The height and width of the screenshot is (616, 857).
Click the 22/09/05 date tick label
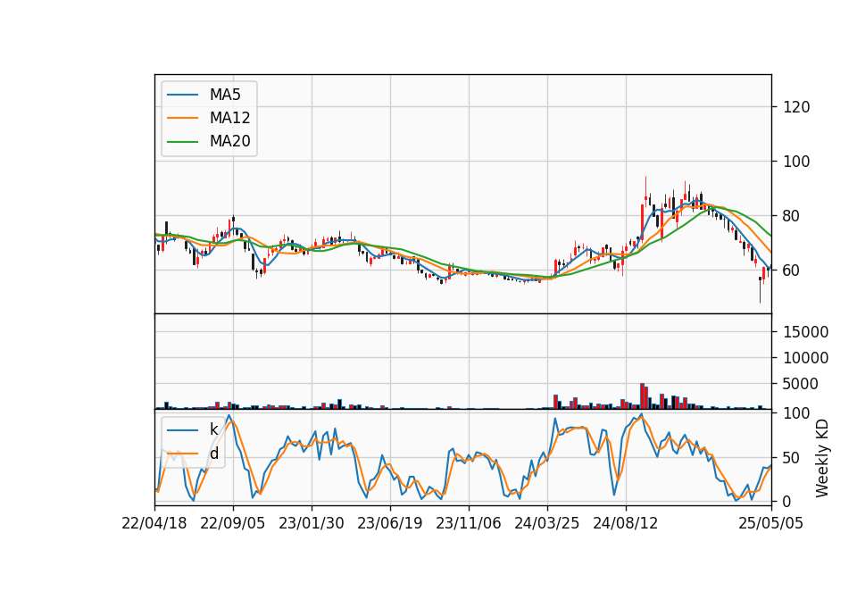[233, 523]
